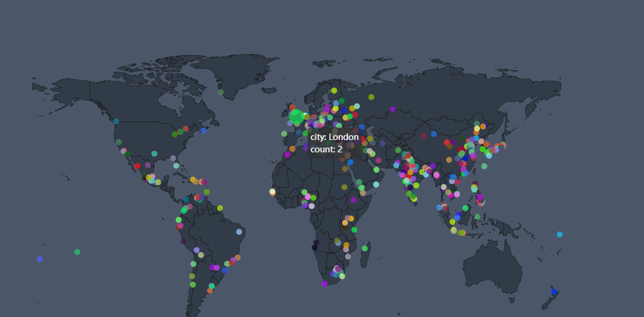Click the yellow-green dot in northern Scandinavia
The height and width of the screenshot is (317, 644).
[x=334, y=91]
